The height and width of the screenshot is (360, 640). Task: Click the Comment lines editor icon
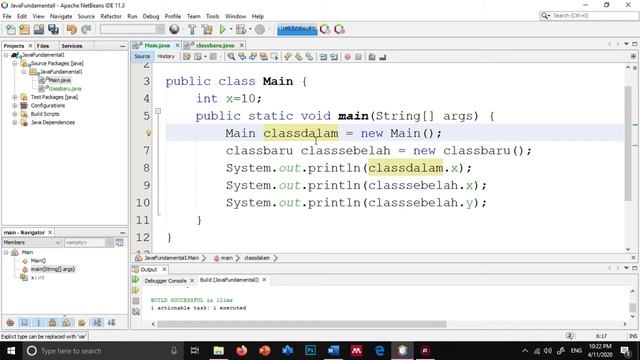(x=372, y=57)
